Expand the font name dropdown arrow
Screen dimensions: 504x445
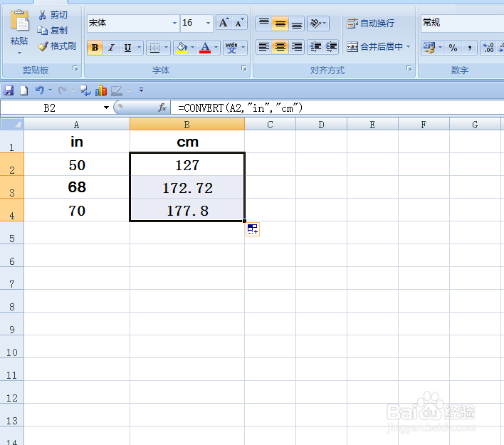(x=174, y=23)
